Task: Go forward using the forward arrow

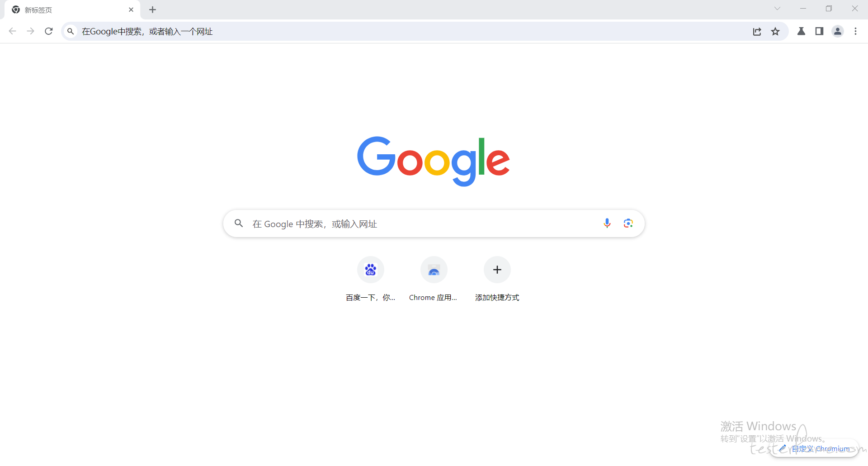Action: [x=31, y=31]
